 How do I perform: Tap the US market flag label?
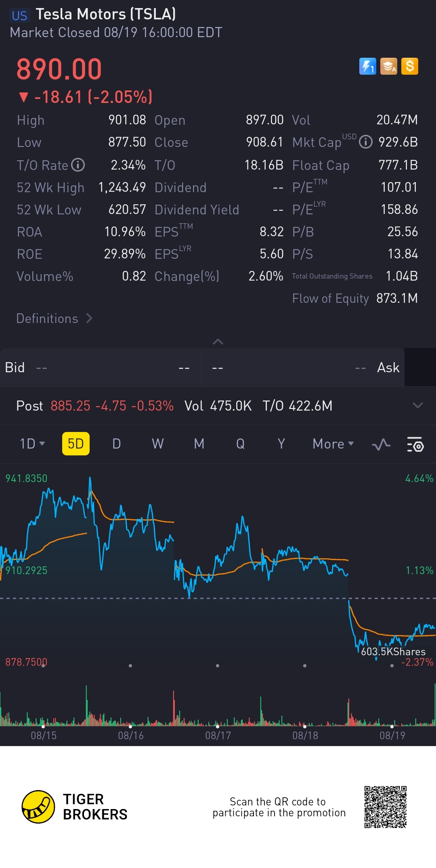click(x=19, y=15)
